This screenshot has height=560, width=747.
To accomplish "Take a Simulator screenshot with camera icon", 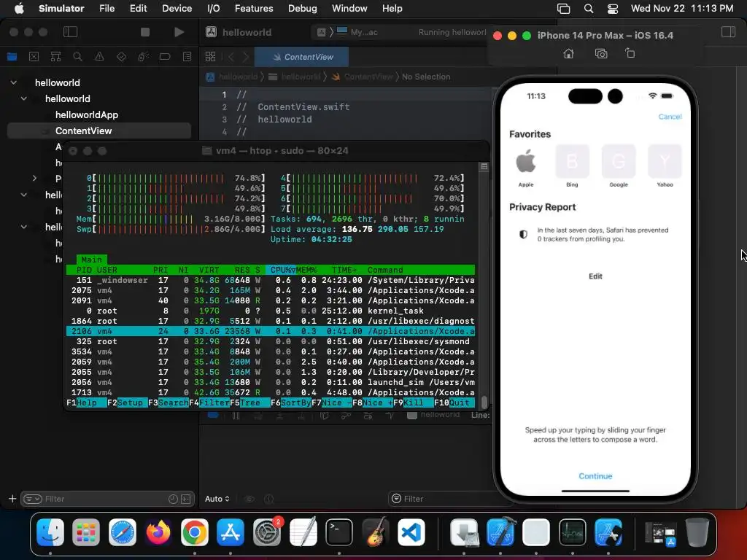I will pos(601,53).
